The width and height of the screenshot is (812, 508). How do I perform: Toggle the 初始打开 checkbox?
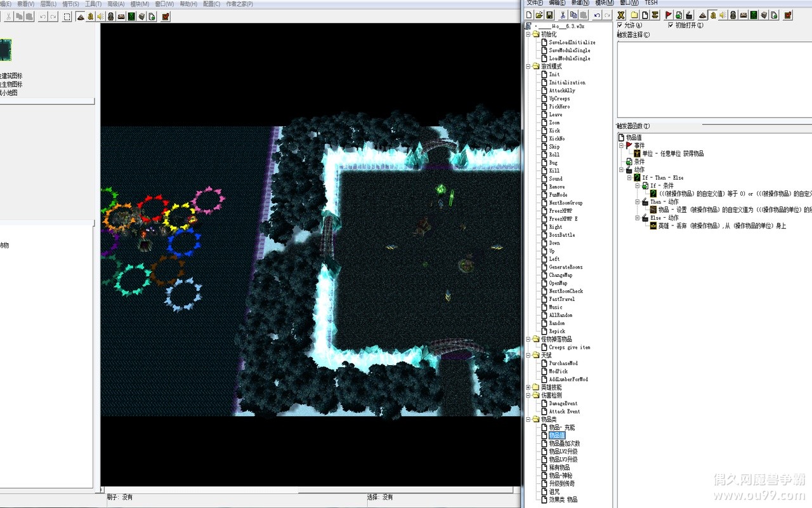(x=671, y=25)
